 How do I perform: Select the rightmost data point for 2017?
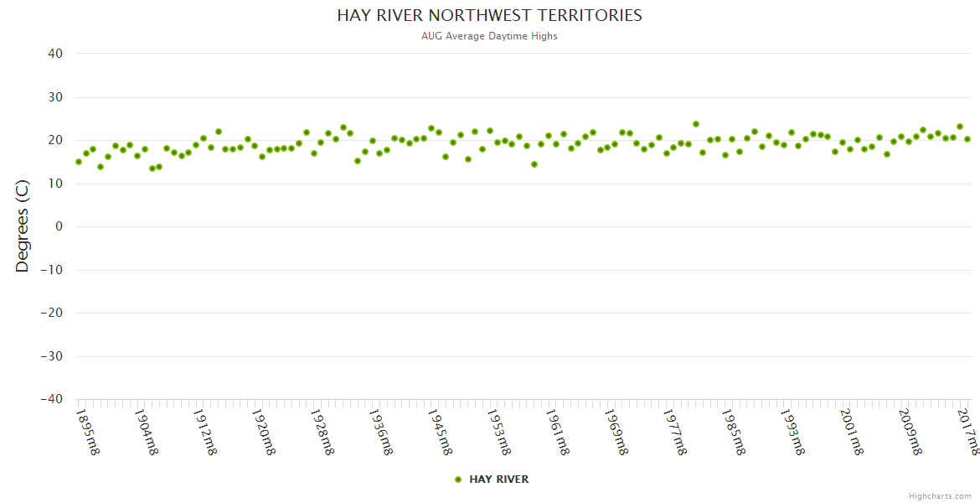point(967,139)
